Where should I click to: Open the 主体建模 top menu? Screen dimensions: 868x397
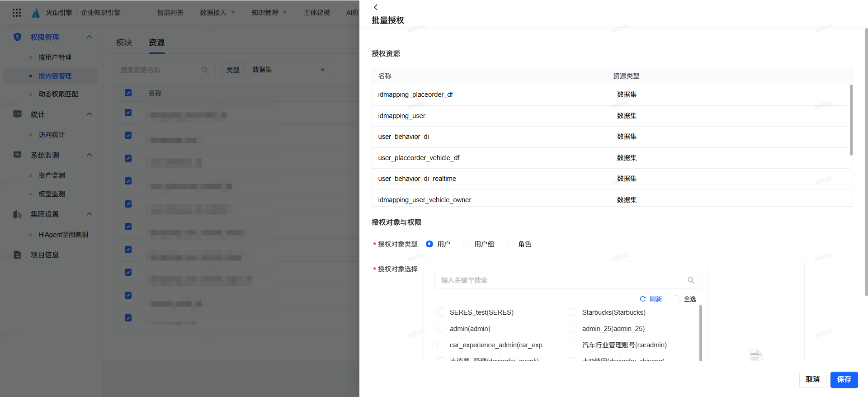[x=317, y=13]
